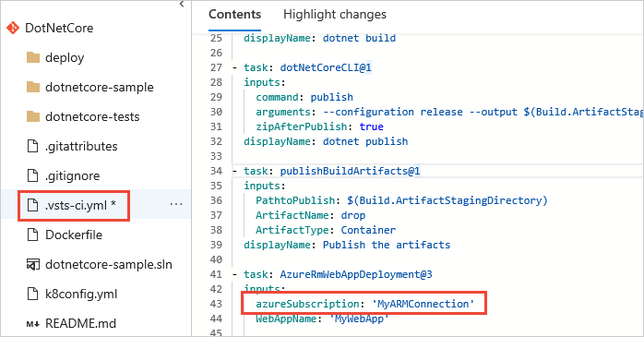
Task: Open more options for .vsts-ci.yml
Action: [x=176, y=204]
